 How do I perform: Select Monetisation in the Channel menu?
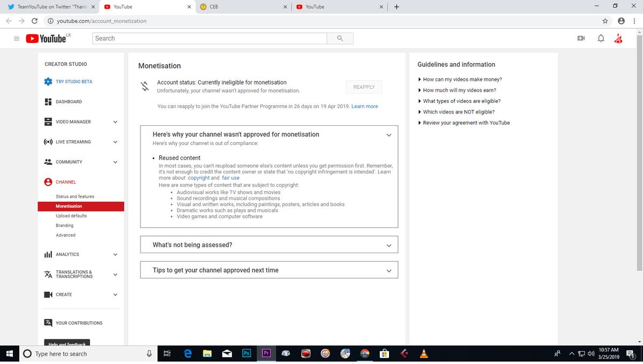click(81, 206)
